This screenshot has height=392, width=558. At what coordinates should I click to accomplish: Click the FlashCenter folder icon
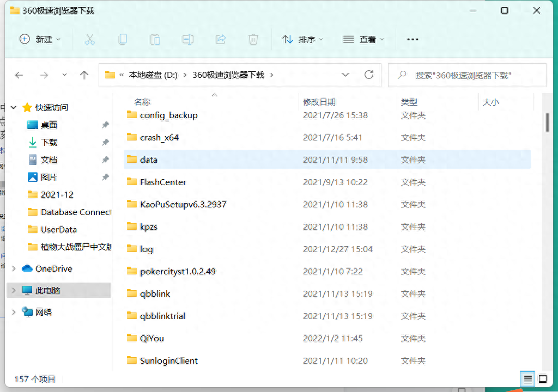pyautogui.click(x=132, y=182)
